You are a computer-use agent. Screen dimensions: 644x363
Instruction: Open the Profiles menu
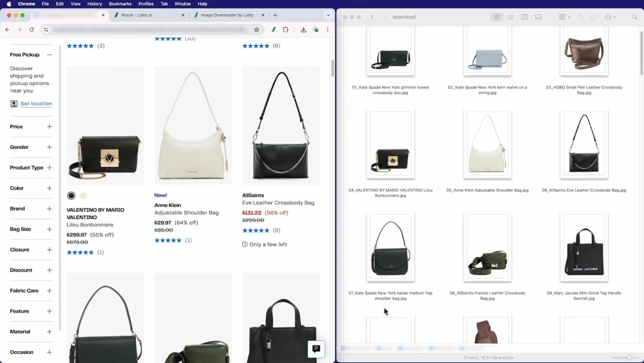point(146,4)
